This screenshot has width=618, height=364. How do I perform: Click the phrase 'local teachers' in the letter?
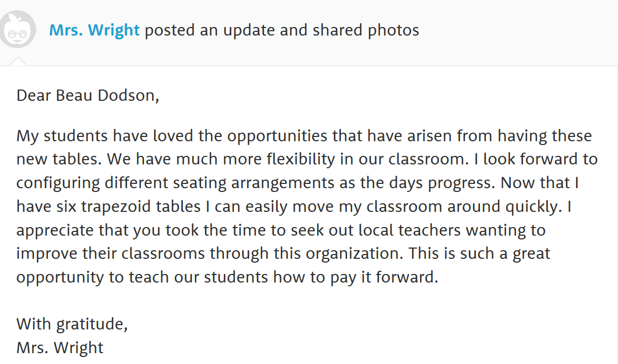click(429, 230)
